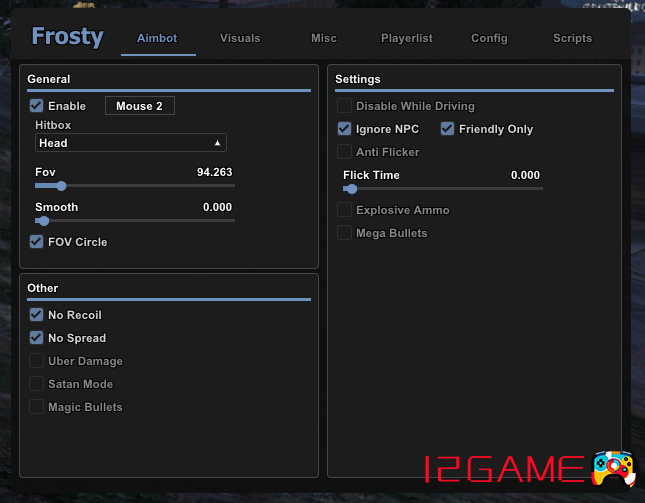
Task: Open the Scripts tab
Action: click(572, 38)
